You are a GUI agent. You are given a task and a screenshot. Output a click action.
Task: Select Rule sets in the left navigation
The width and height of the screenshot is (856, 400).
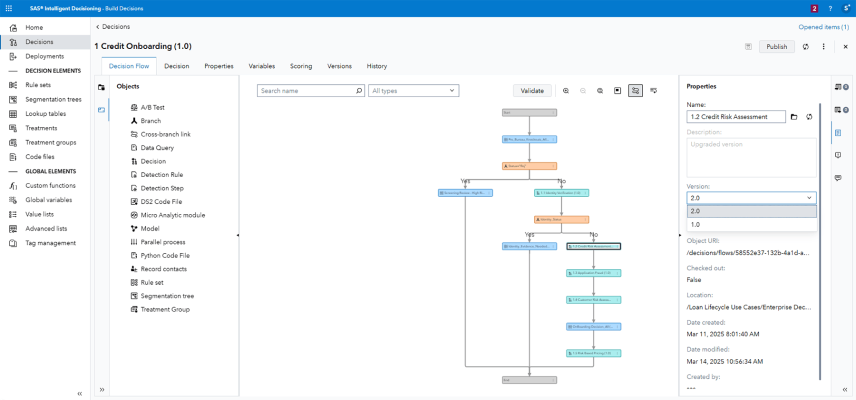point(38,85)
